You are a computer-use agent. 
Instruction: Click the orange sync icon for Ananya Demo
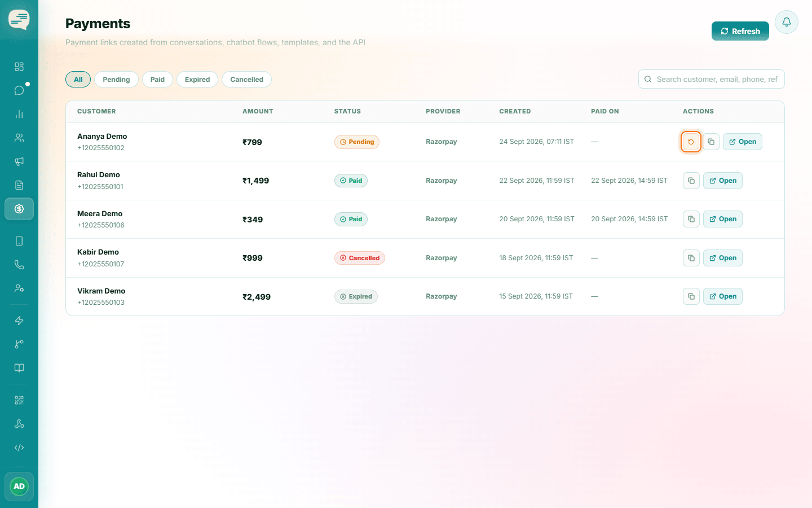point(691,142)
